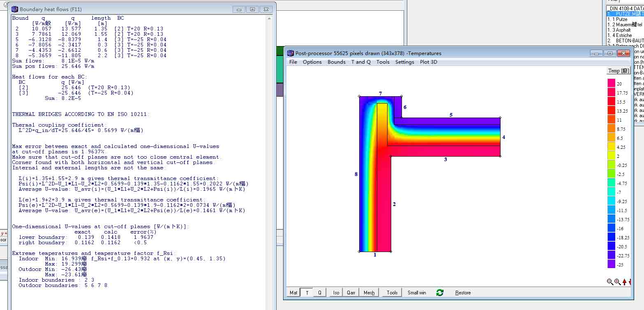Image resolution: width=644 pixels, height=310 pixels.
Task: Click the Boundary heat flows window icon
Action: pyautogui.click(x=15, y=9)
